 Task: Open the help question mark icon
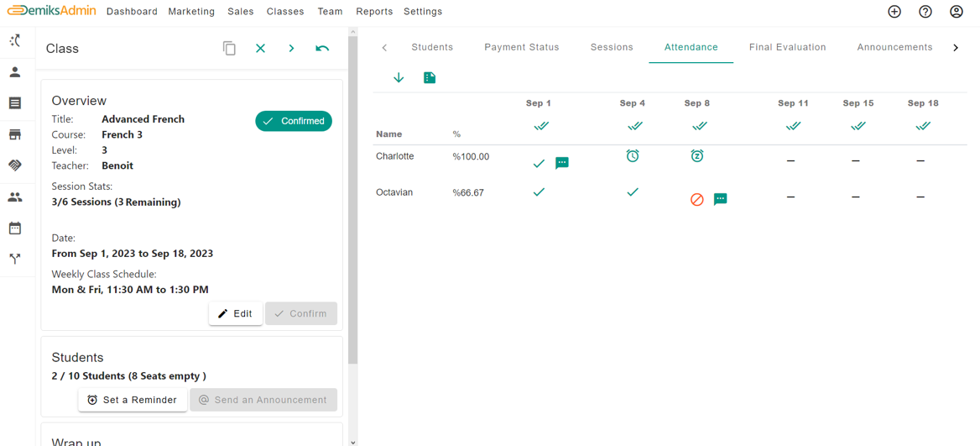[925, 11]
